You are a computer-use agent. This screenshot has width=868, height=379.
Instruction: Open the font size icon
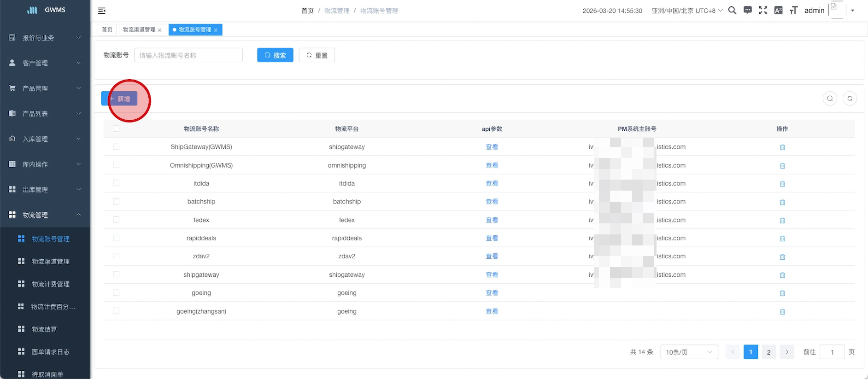click(793, 11)
